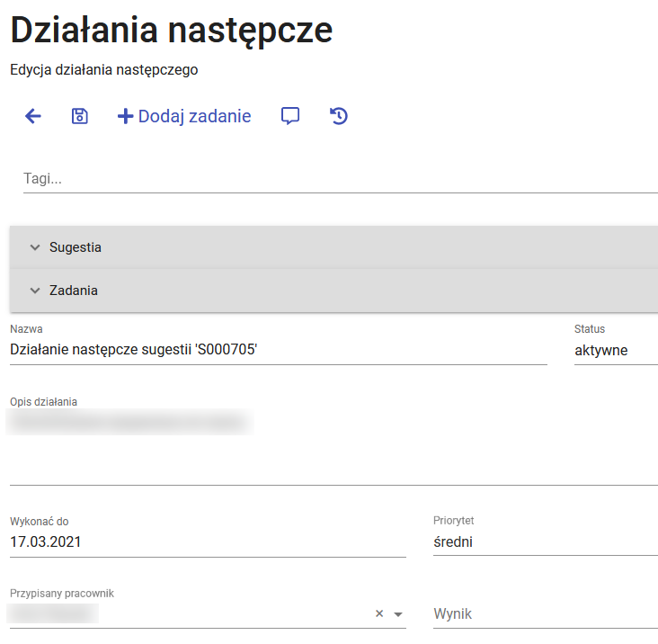Open the Przypisany pracownik dropdown arrow
Screen dimensions: 658x644
tap(398, 614)
